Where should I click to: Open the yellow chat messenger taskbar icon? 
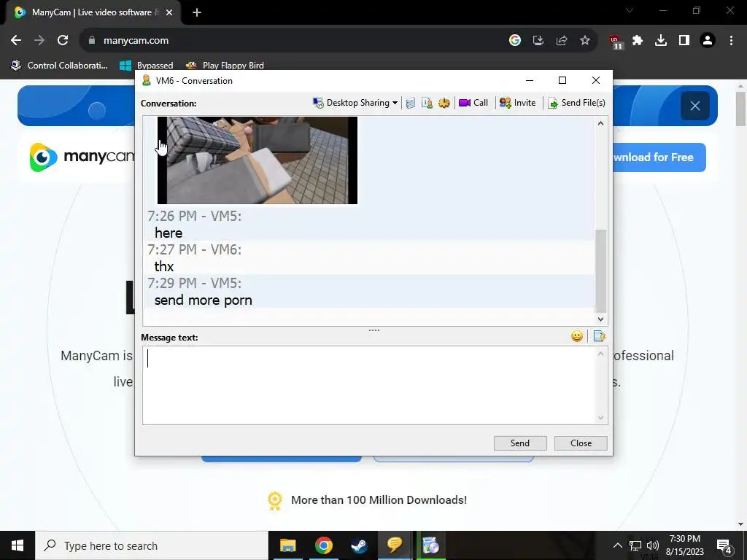click(395, 545)
